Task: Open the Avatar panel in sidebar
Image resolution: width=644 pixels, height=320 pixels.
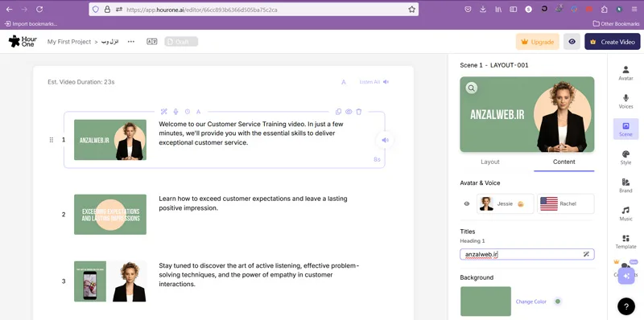Action: pyautogui.click(x=625, y=73)
